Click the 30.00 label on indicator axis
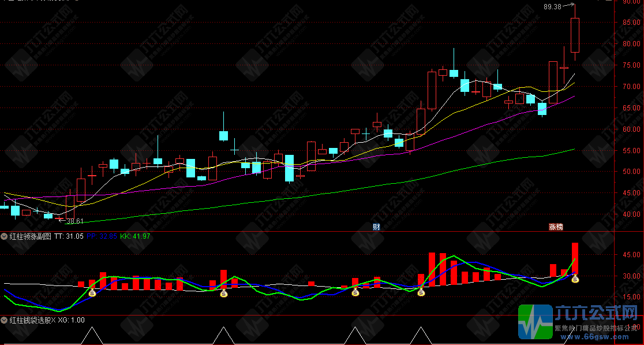 point(631,276)
